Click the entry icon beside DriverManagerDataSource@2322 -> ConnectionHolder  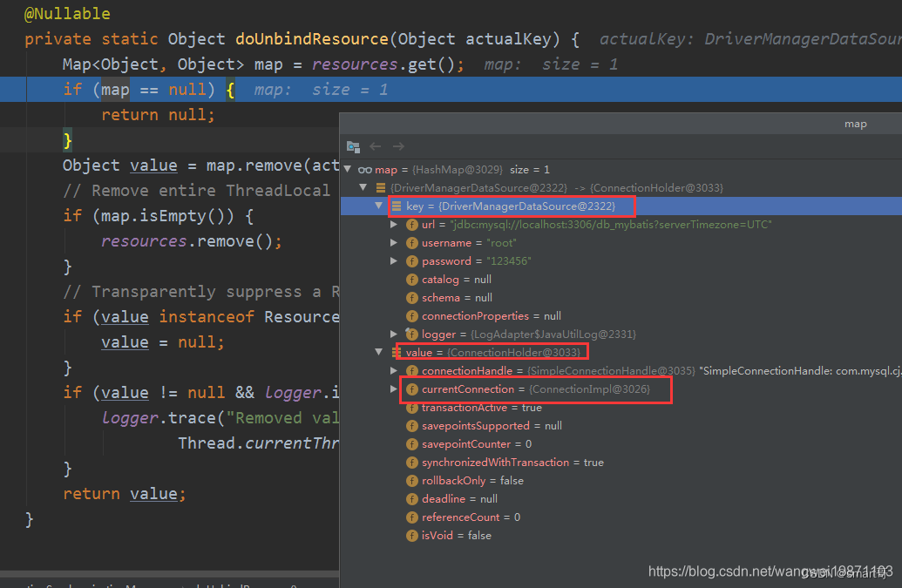click(x=381, y=188)
